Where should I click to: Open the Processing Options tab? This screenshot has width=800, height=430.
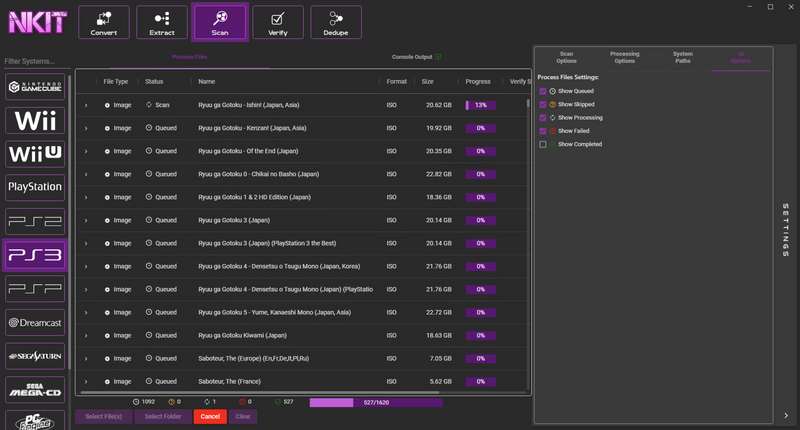[x=624, y=57]
